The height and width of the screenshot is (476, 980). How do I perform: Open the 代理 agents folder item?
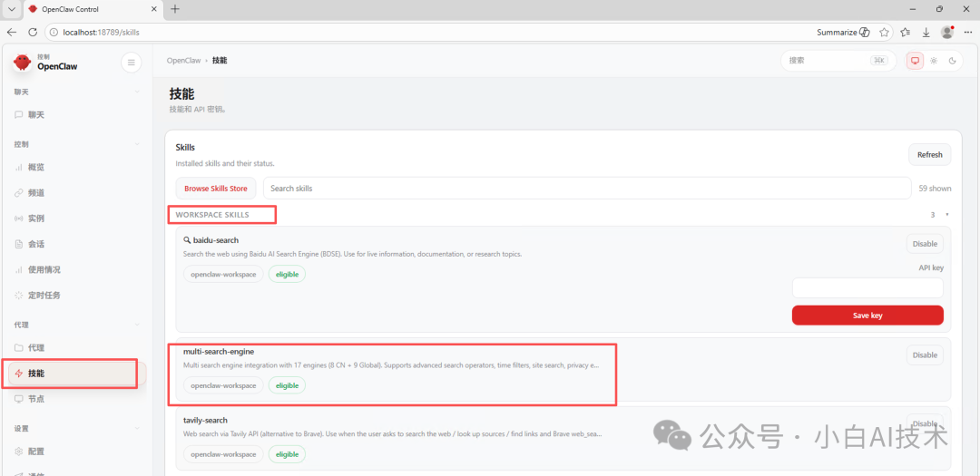pos(75,348)
